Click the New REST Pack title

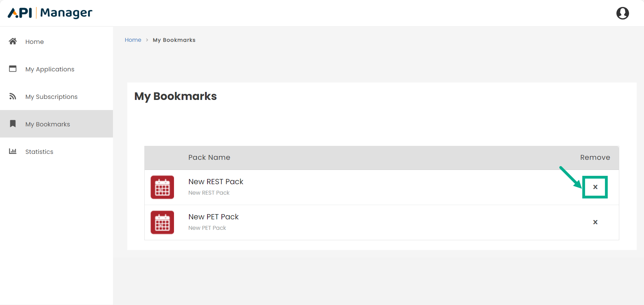pyautogui.click(x=215, y=181)
